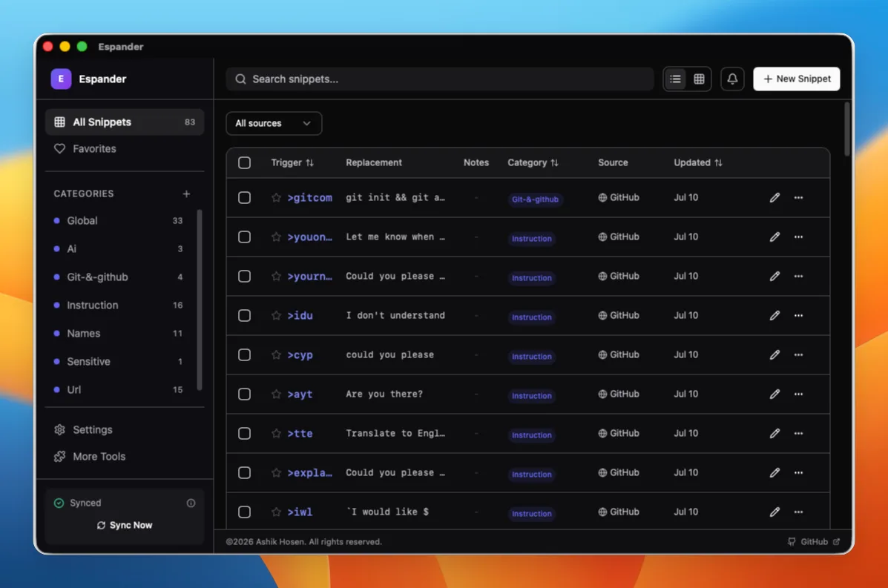Viewport: 888px width, 588px height.
Task: Select the Ai category
Action: pyautogui.click(x=120, y=249)
